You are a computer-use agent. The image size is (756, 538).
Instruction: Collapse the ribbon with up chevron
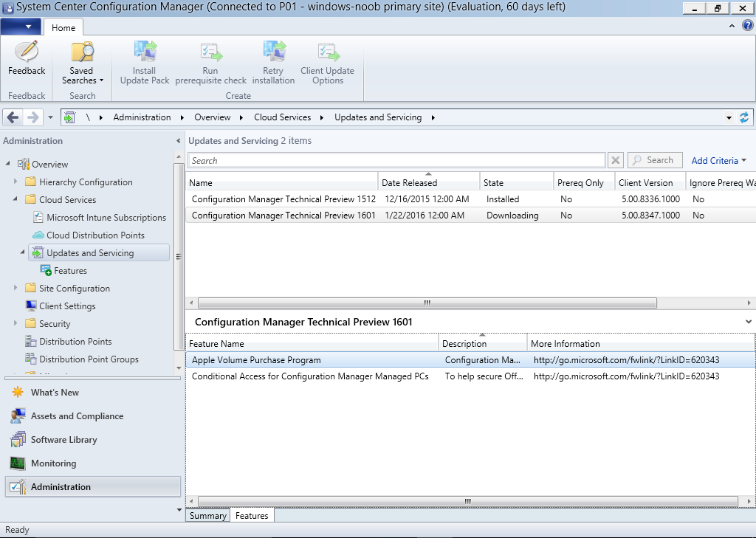732,26
